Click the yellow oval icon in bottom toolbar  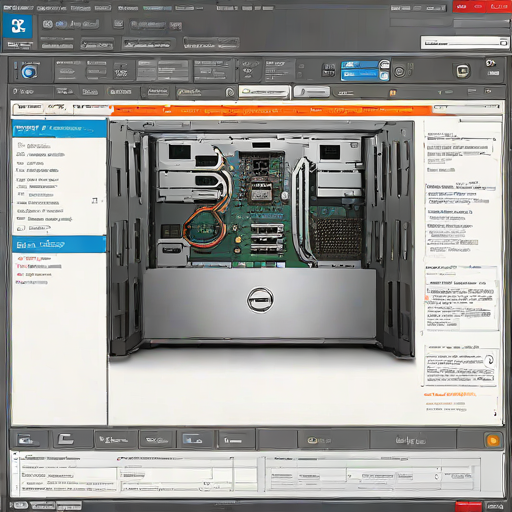tap(313, 441)
